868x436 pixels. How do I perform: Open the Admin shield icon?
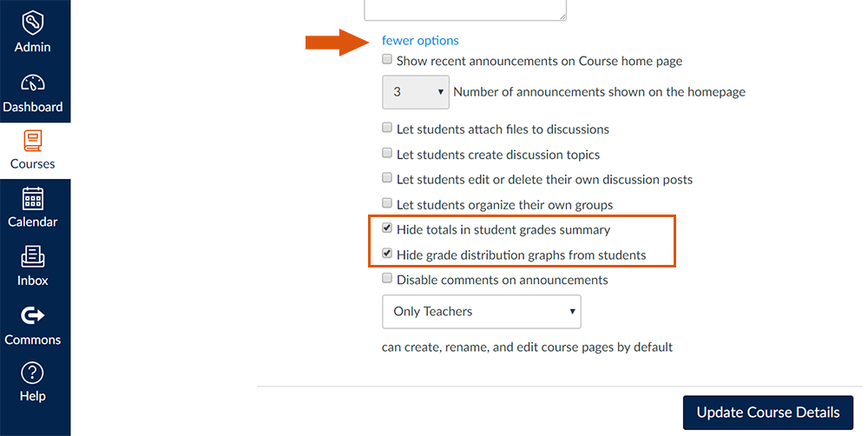coord(33,23)
